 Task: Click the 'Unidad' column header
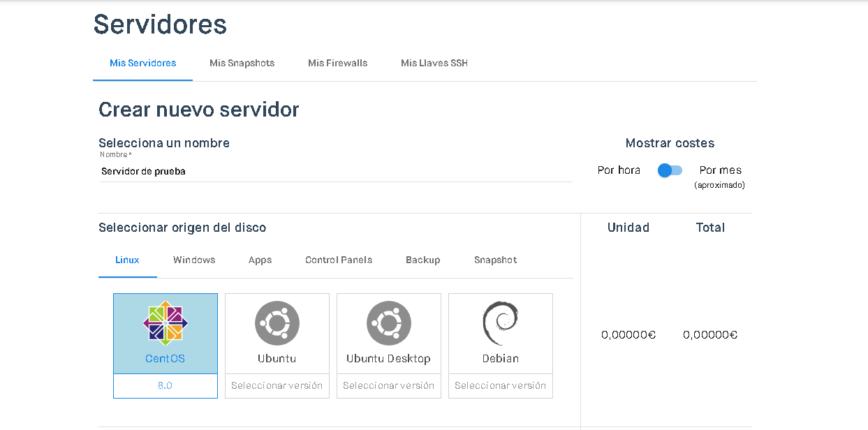click(x=628, y=228)
